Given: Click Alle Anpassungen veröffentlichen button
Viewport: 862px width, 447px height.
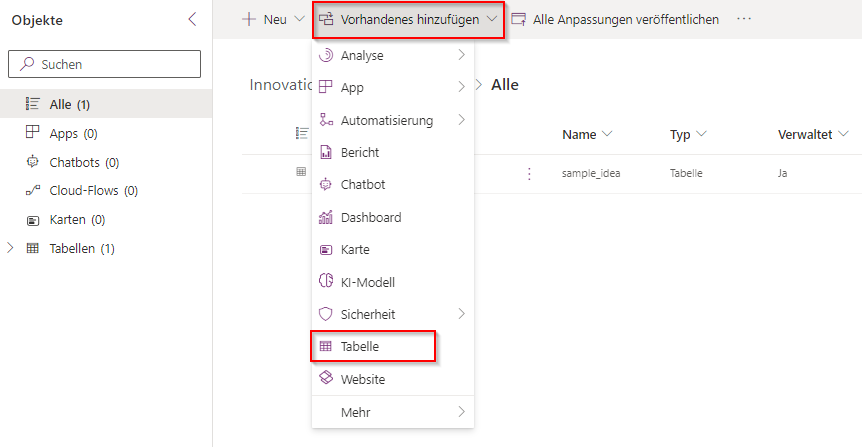Looking at the screenshot, I should point(615,19).
